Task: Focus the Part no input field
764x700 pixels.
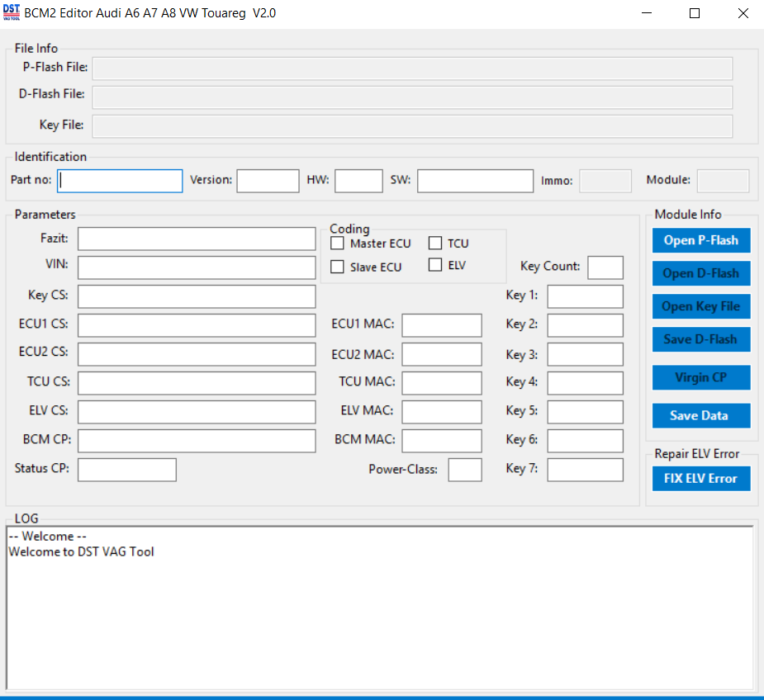Action: 120,181
